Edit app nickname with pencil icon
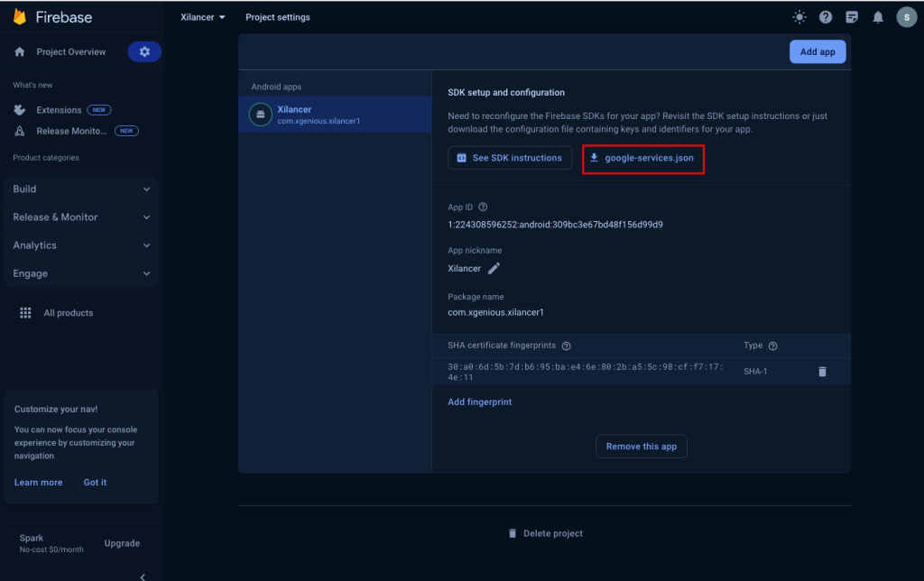This screenshot has height=581, width=924. coord(494,268)
